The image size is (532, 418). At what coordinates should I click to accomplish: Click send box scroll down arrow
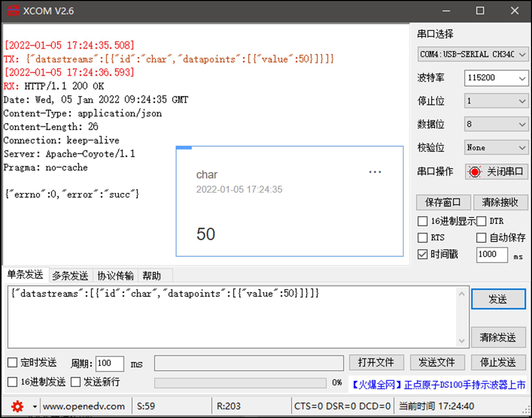point(462,341)
